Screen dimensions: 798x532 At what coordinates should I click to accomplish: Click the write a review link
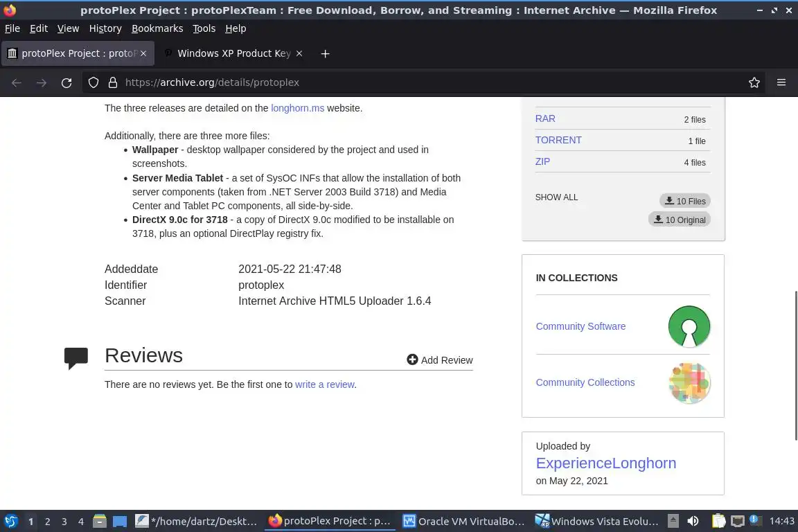point(325,384)
